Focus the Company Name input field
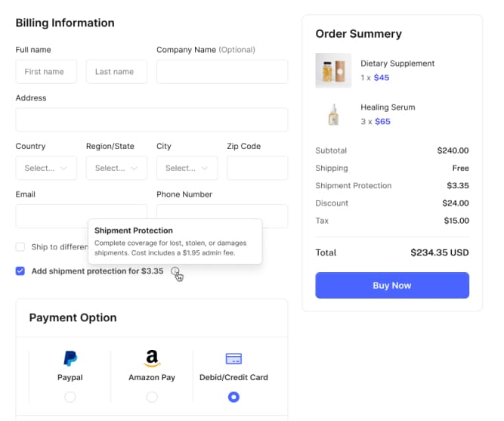The width and height of the screenshot is (504, 421). [x=222, y=71]
